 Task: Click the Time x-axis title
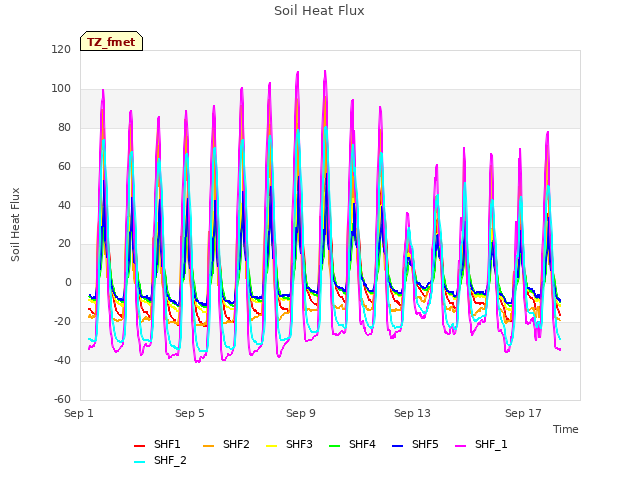point(566,429)
